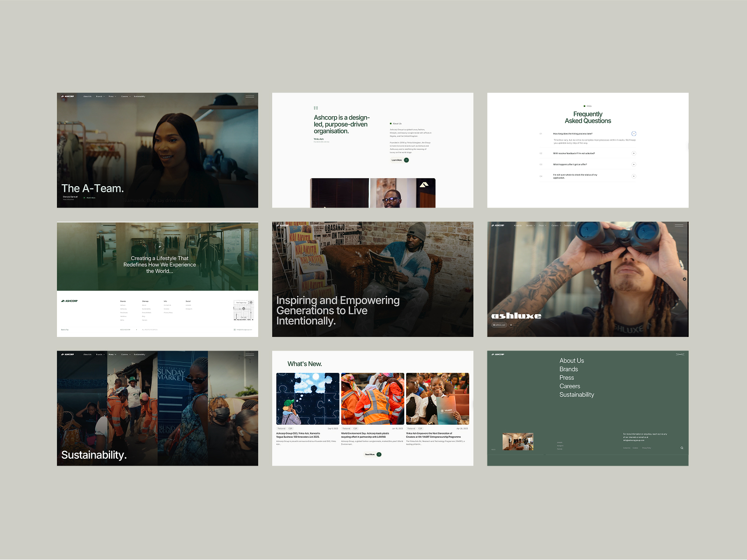Expand 'What happens after I get an offer' FAQ
747x560 pixels.
click(x=634, y=164)
